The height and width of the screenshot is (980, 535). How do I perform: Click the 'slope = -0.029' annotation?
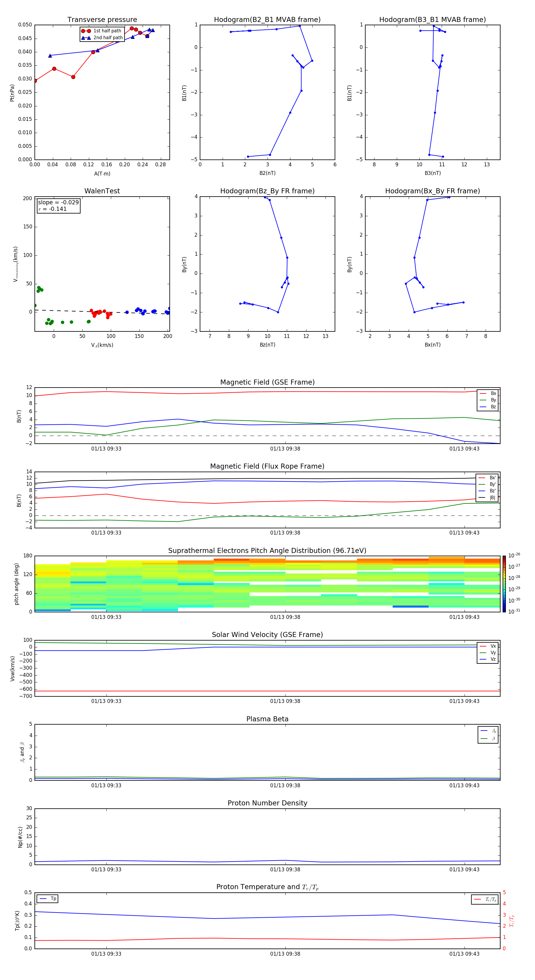(58, 203)
